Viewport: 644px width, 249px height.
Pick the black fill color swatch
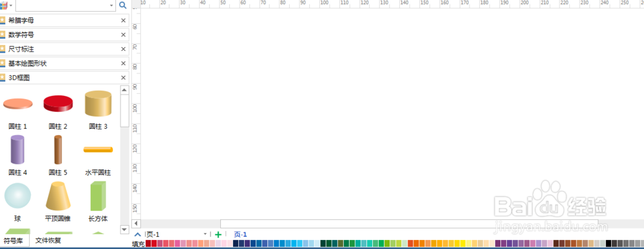coord(609,243)
